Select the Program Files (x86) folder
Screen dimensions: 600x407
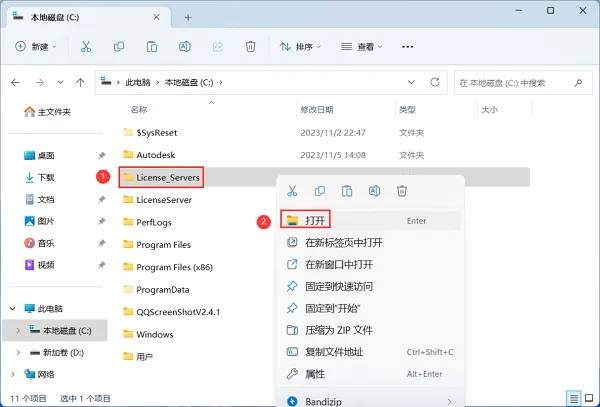click(x=168, y=267)
